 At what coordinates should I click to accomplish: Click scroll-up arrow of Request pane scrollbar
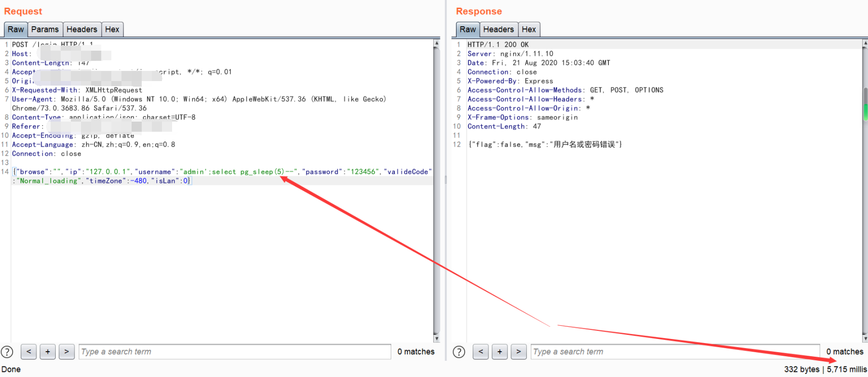tap(436, 44)
